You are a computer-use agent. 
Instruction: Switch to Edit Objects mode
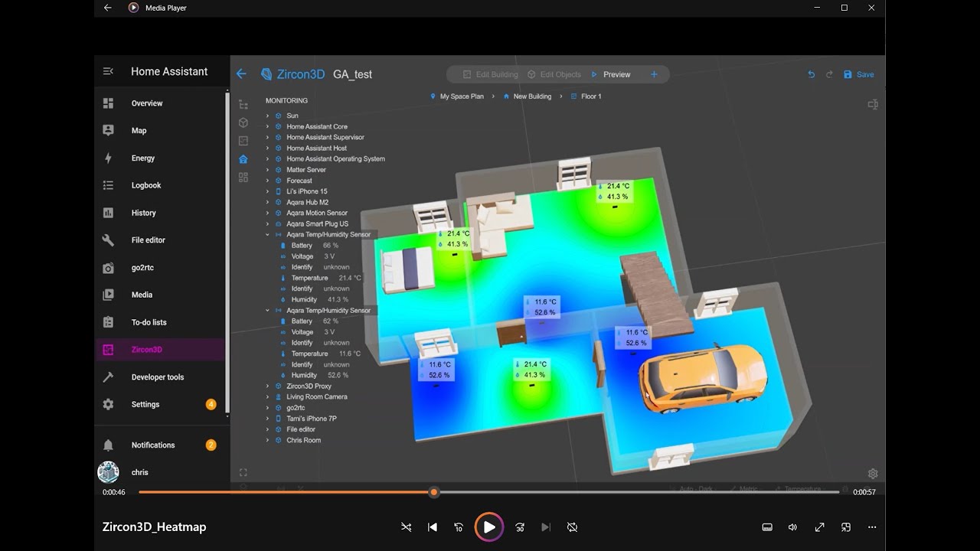(x=554, y=74)
